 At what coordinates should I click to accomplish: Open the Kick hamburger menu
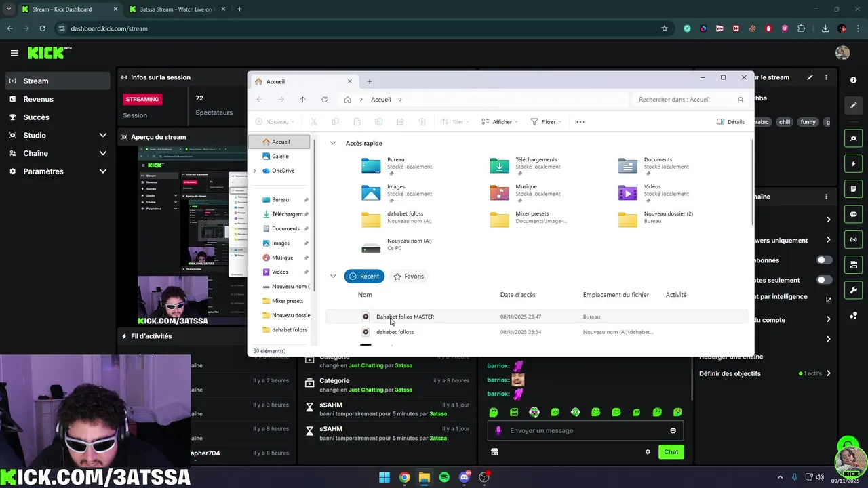(x=14, y=53)
